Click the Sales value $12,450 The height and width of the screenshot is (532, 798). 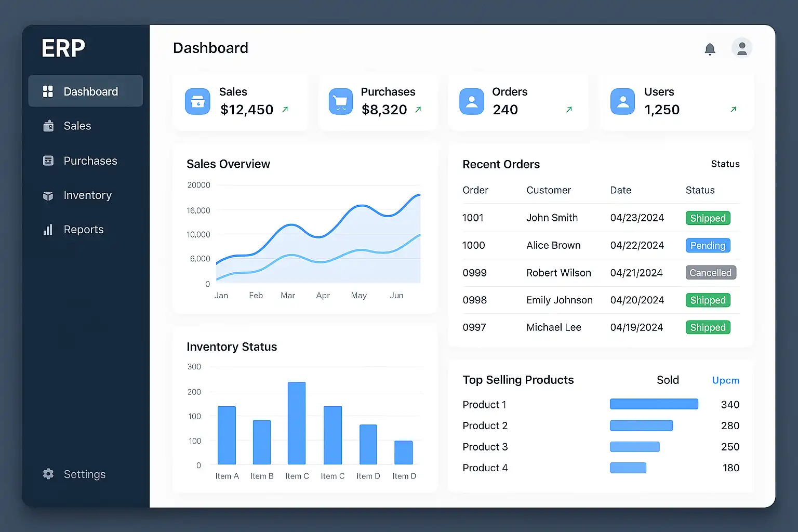247,110
